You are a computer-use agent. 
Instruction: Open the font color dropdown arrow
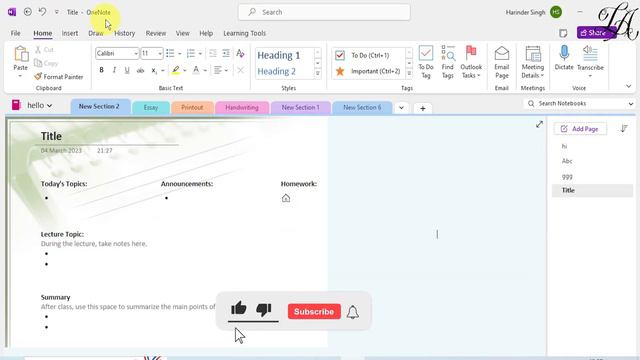(205, 71)
